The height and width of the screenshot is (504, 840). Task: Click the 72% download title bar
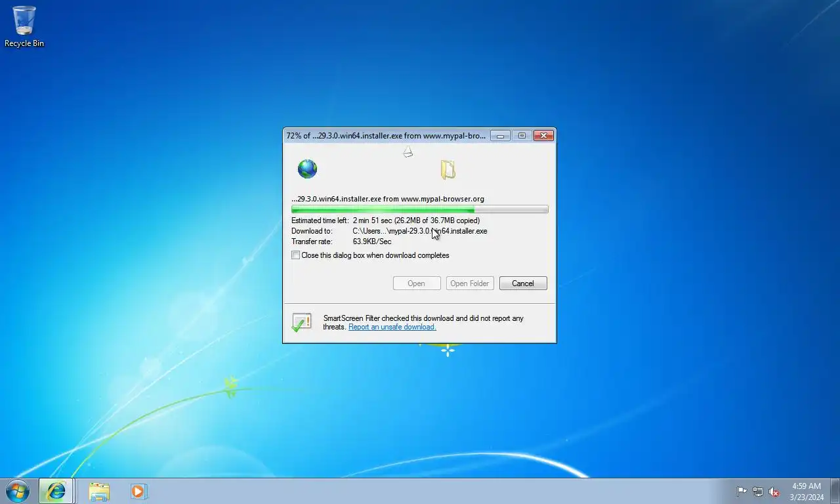386,136
